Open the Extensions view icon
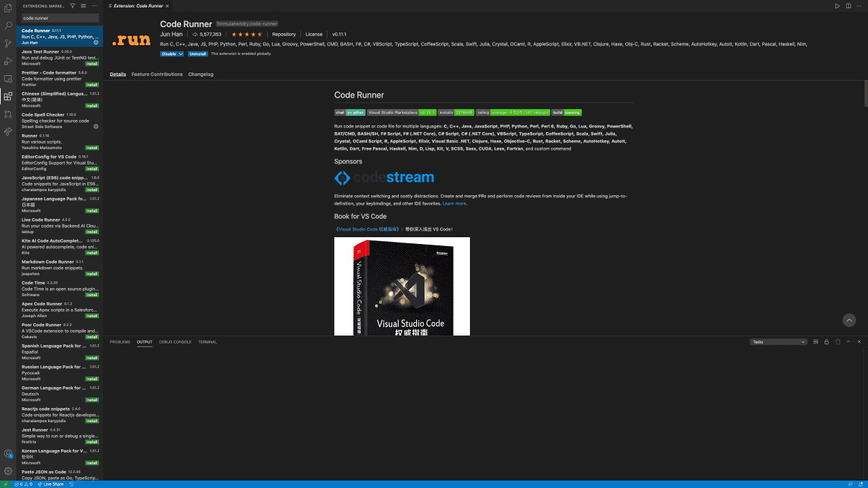 tap(8, 96)
